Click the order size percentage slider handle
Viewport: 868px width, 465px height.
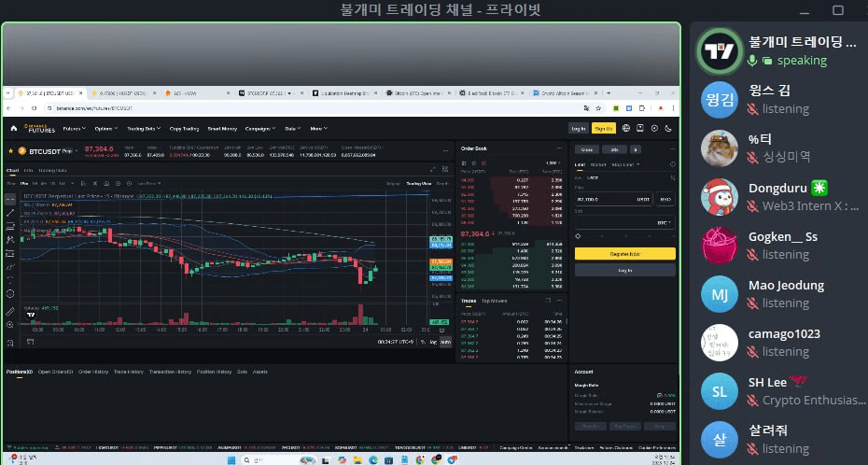578,236
